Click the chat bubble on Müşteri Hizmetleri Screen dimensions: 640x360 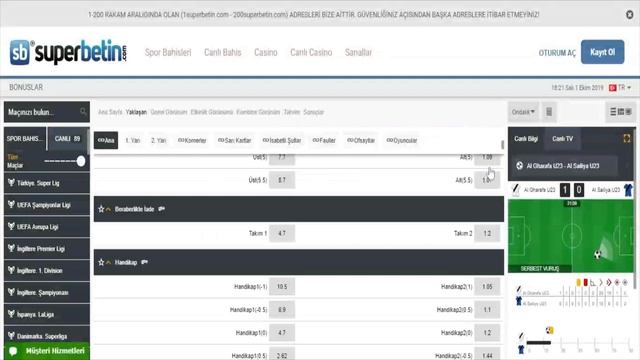click(13, 351)
